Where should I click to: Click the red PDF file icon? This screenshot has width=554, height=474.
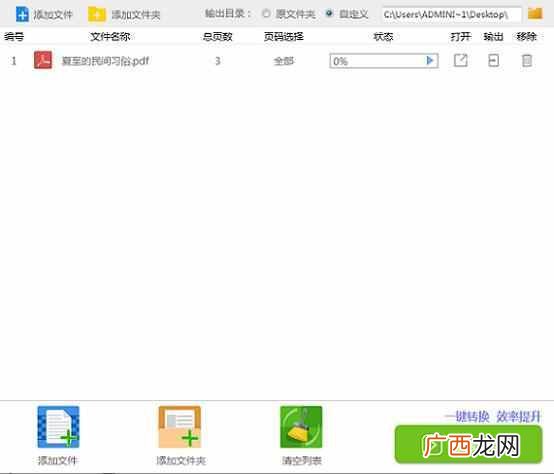tap(43, 60)
